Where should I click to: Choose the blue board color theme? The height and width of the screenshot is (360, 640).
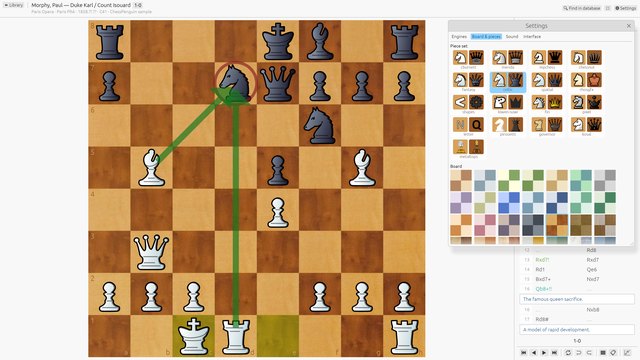pos(509,203)
